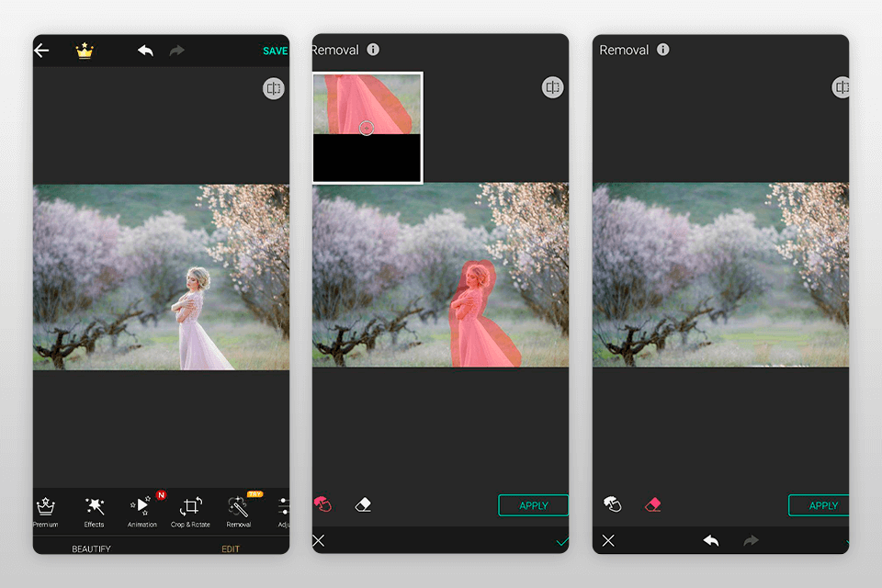Switch to the EDIT tab
This screenshot has height=588, width=882.
[230, 548]
